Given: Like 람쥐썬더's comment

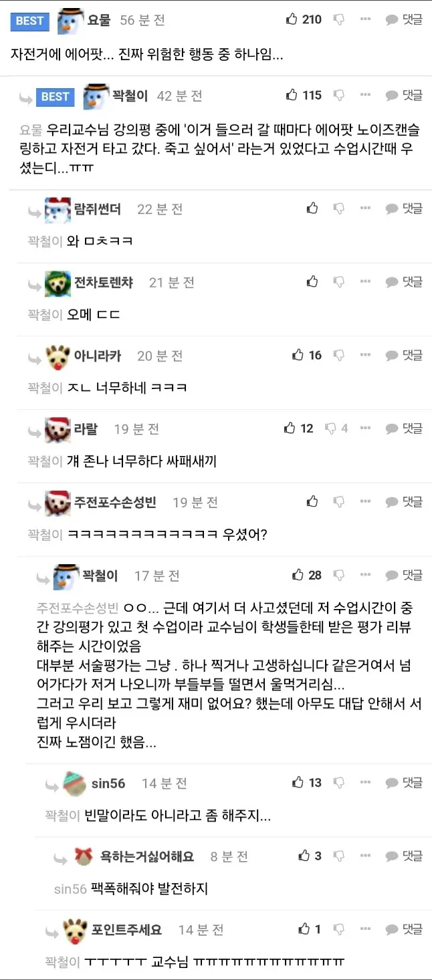Looking at the screenshot, I should click(x=312, y=209).
